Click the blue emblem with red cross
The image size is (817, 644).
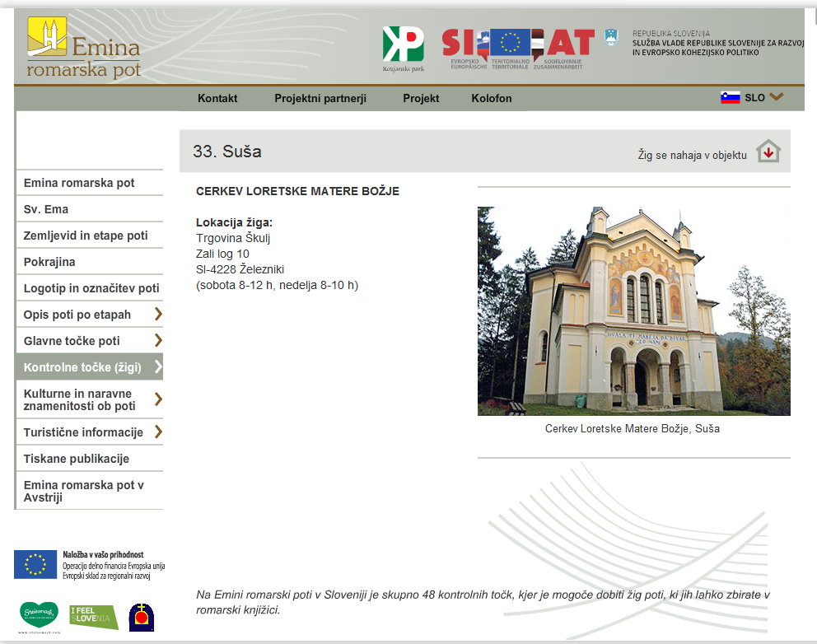coord(141,617)
